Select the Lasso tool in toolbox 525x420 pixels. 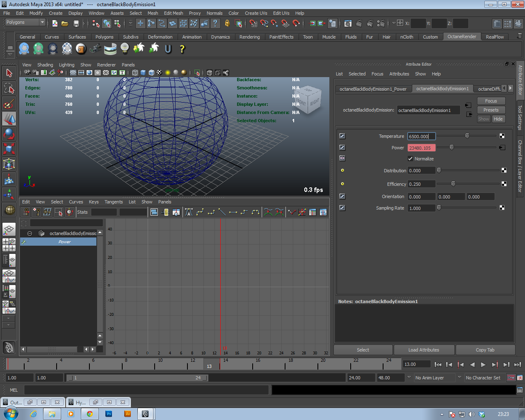pyautogui.click(x=9, y=89)
